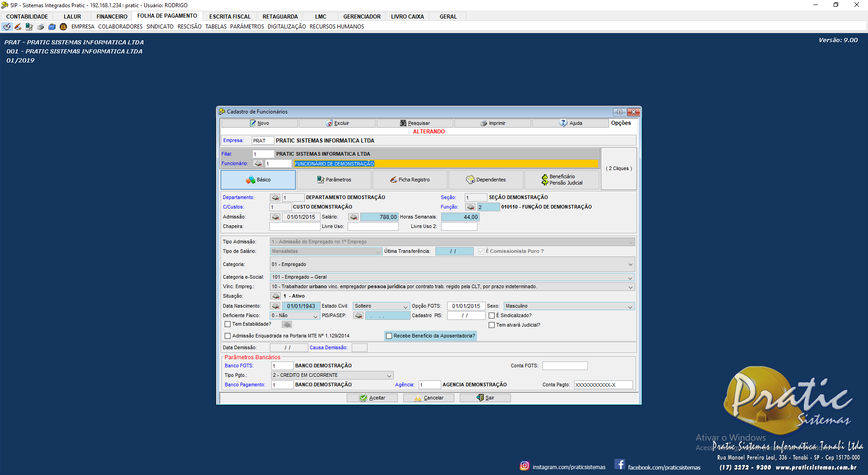This screenshot has height=475, width=868.
Task: Toggle 'Recebe Benefício da Aposentadoria?' checkbox
Action: coord(389,336)
